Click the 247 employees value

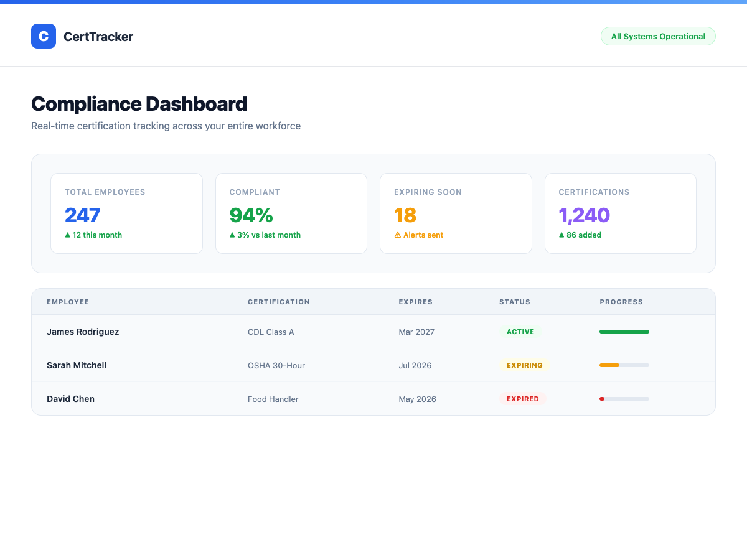coord(82,215)
